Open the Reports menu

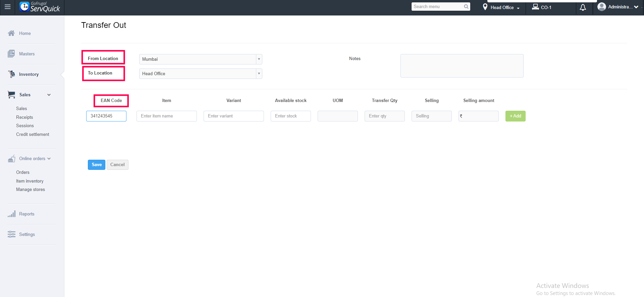27,214
